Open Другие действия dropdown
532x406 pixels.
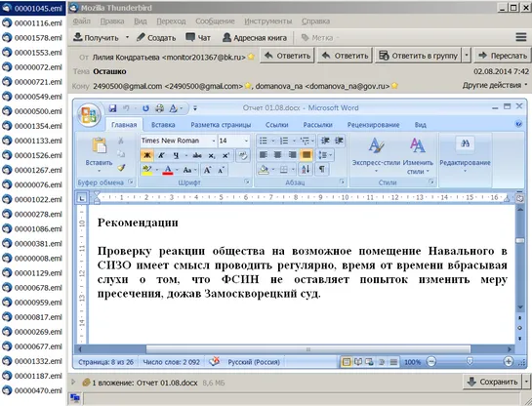tap(495, 85)
